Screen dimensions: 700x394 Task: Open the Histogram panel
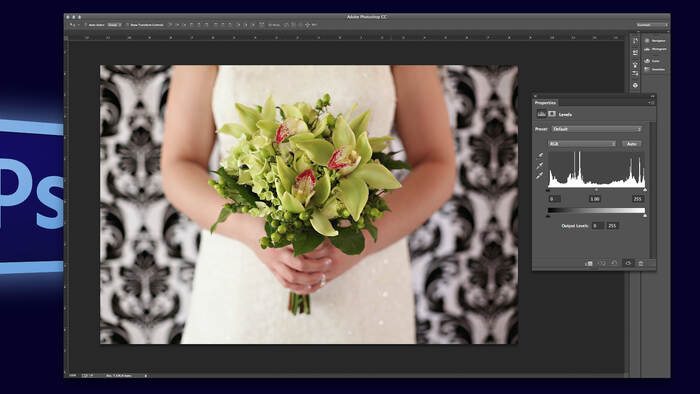[655, 49]
